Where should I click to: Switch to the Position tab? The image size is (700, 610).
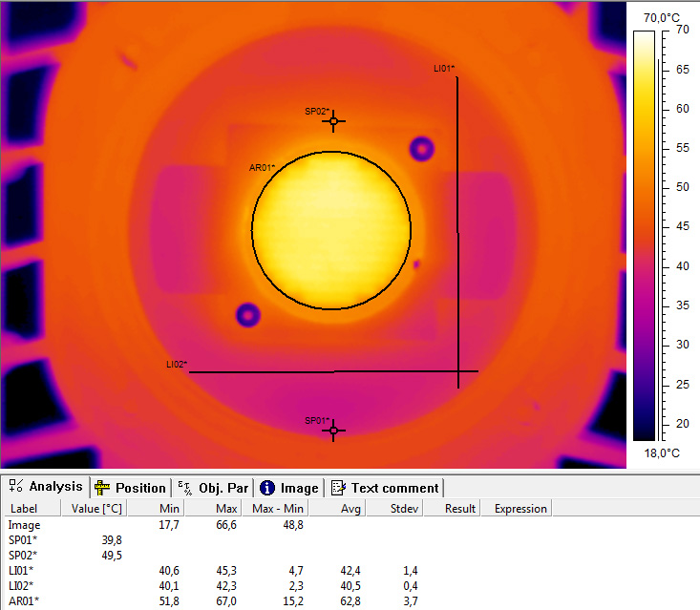click(x=131, y=488)
